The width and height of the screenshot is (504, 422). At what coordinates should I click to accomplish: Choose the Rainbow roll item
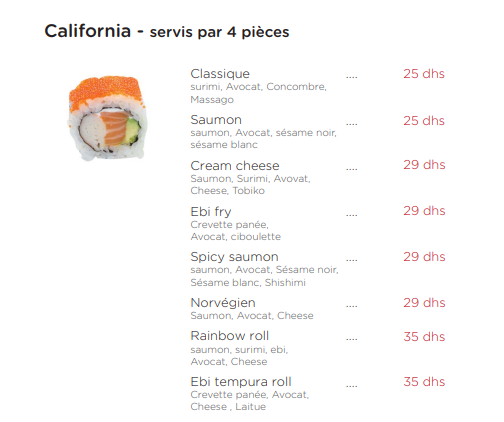pos(230,336)
